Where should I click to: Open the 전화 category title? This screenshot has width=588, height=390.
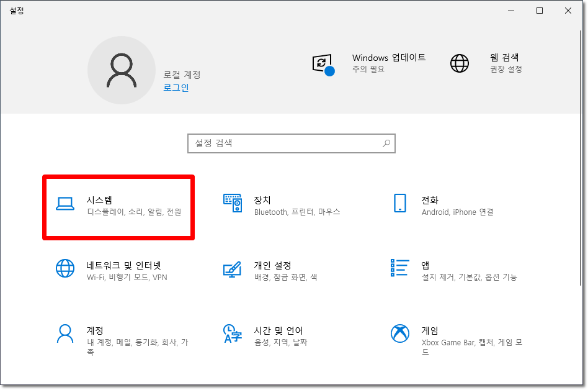pos(430,200)
